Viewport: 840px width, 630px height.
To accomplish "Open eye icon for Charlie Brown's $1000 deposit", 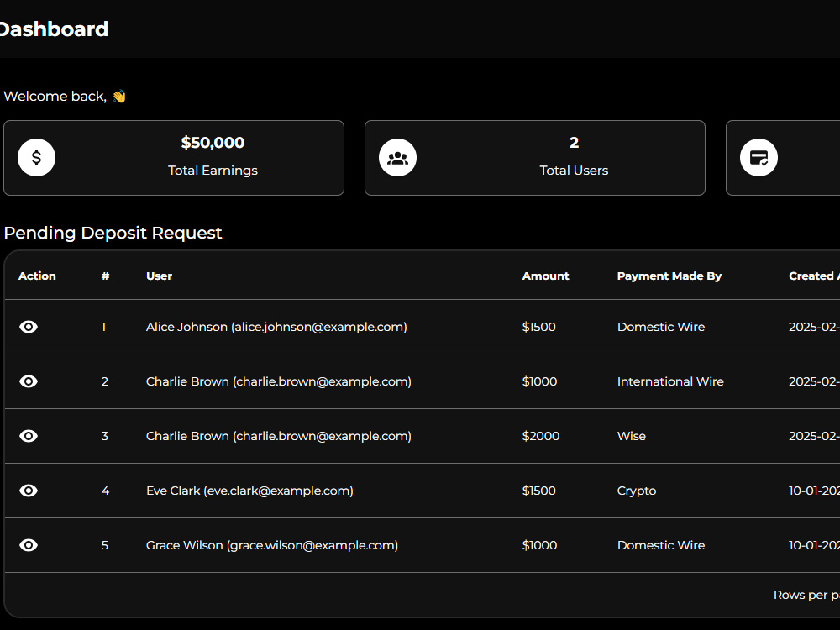I will coord(29,381).
